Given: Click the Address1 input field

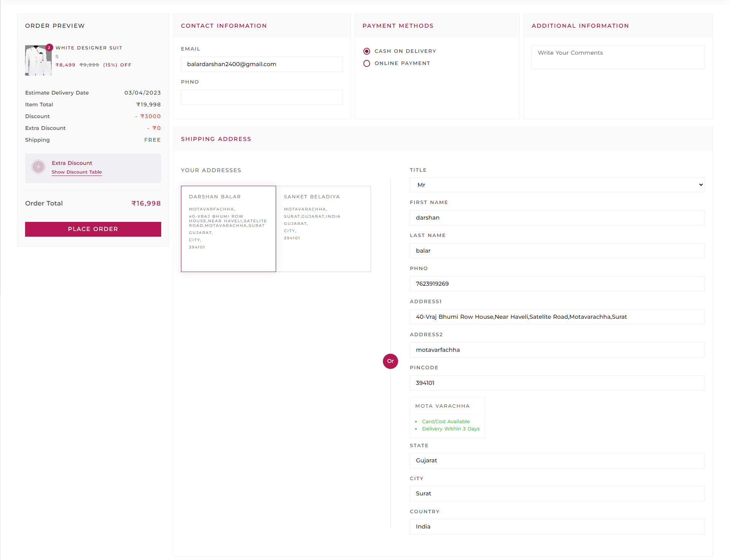Looking at the screenshot, I should point(557,317).
